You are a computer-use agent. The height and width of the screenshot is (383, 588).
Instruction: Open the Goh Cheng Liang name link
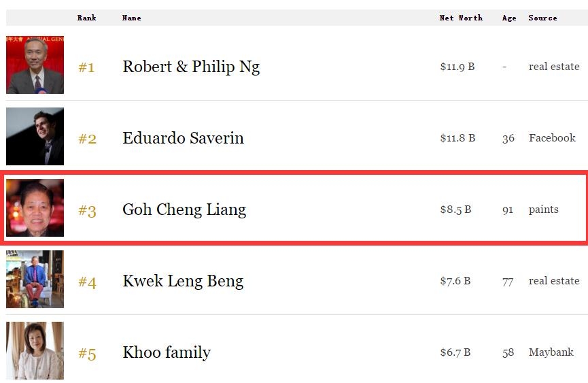(184, 210)
